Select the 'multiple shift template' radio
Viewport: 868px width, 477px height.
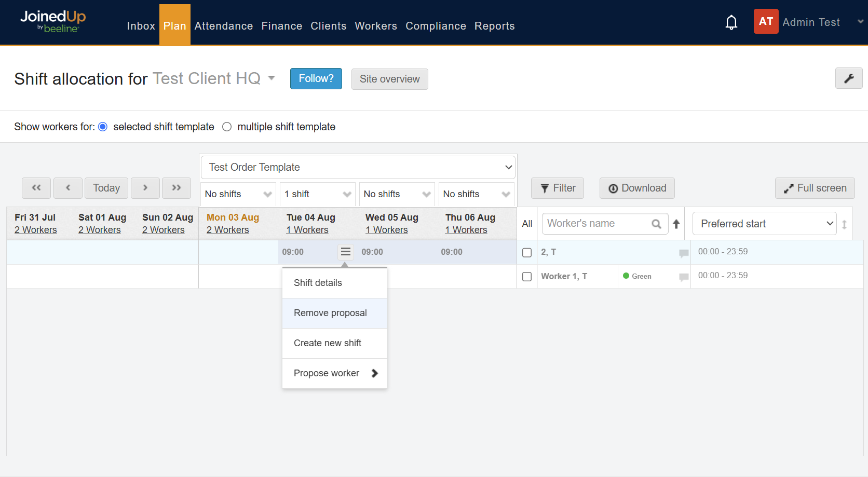(x=227, y=127)
